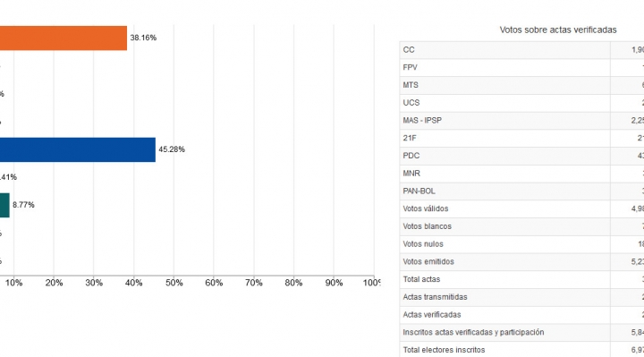Select the CC row in table
Image resolution: width=644 pixels, height=357 pixels.
pyautogui.click(x=521, y=50)
